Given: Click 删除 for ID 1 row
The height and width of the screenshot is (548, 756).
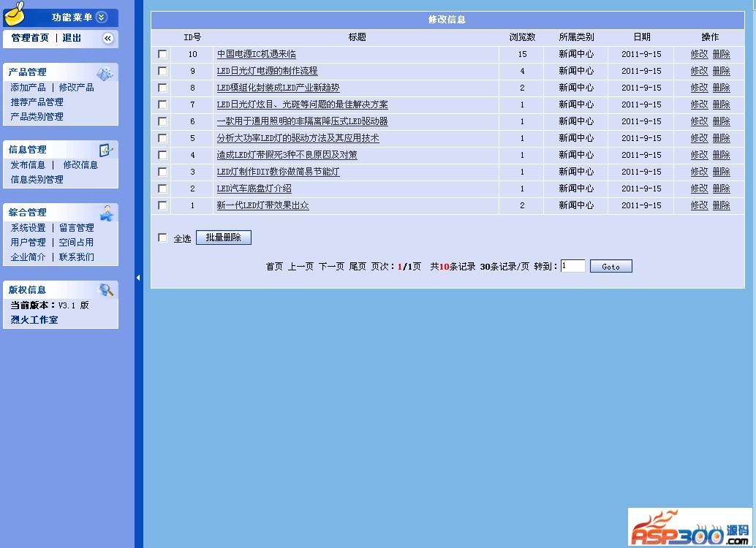Looking at the screenshot, I should click(x=722, y=205).
